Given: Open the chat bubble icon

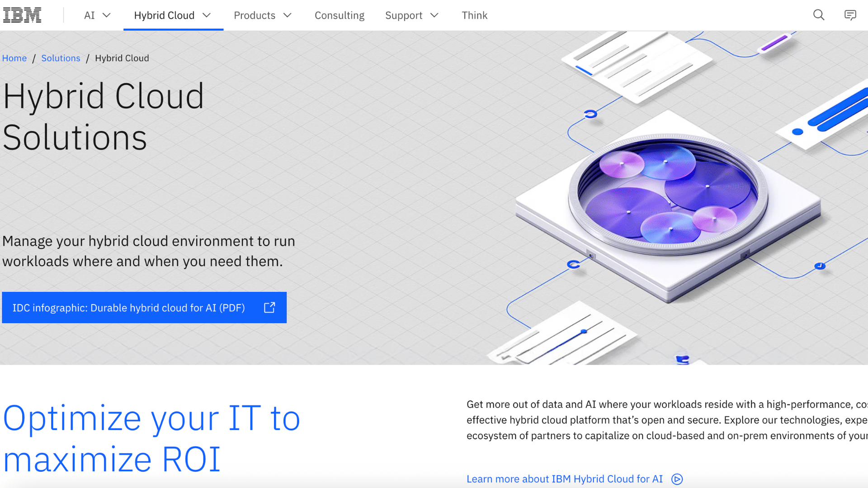Looking at the screenshot, I should (x=850, y=15).
